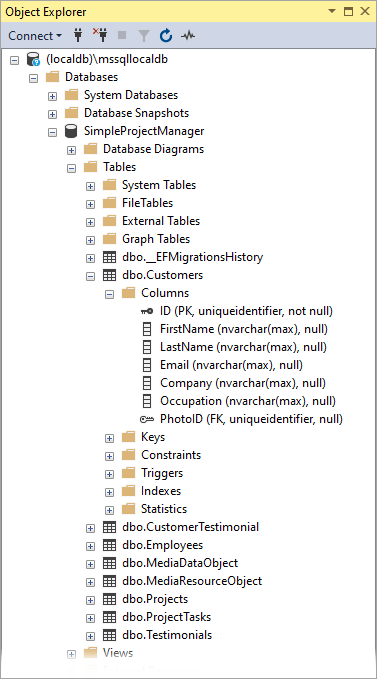Click the Databases folder icon

click(52, 77)
